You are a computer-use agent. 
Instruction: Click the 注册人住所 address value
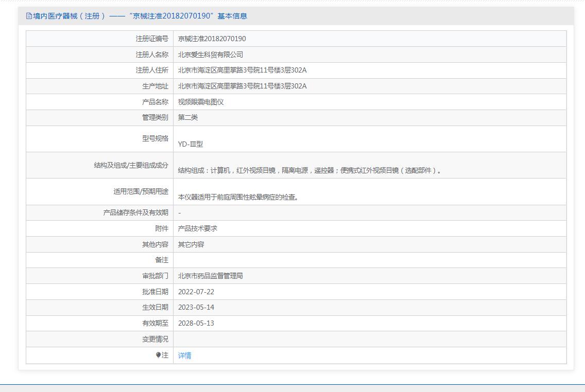click(242, 70)
